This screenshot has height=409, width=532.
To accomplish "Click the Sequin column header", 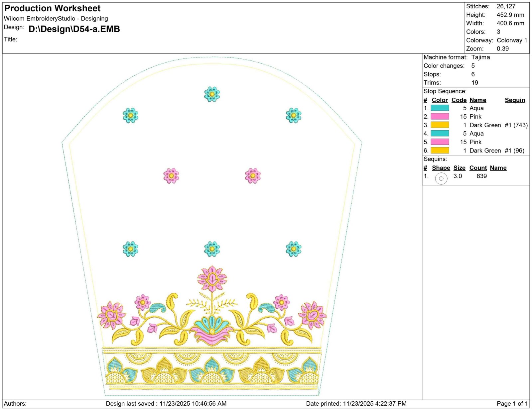I will (515, 100).
